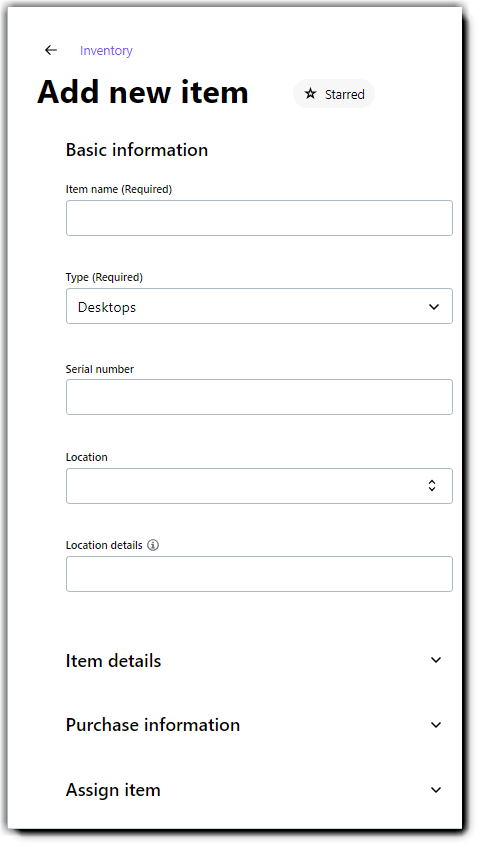Click the chevron next to Assign item
Viewport: 485px width, 852px height.
click(436, 790)
